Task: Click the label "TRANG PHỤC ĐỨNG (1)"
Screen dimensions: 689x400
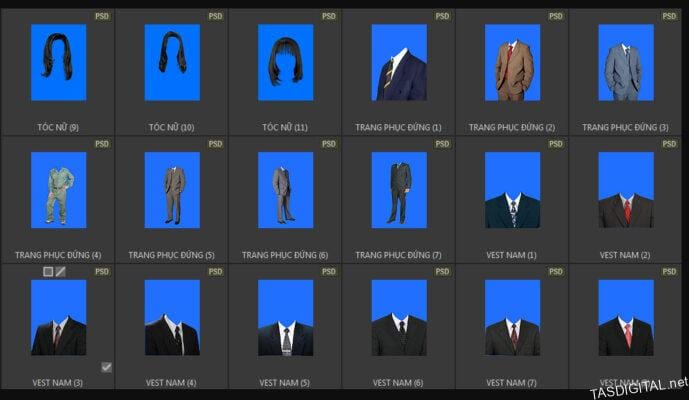Action: (x=398, y=127)
